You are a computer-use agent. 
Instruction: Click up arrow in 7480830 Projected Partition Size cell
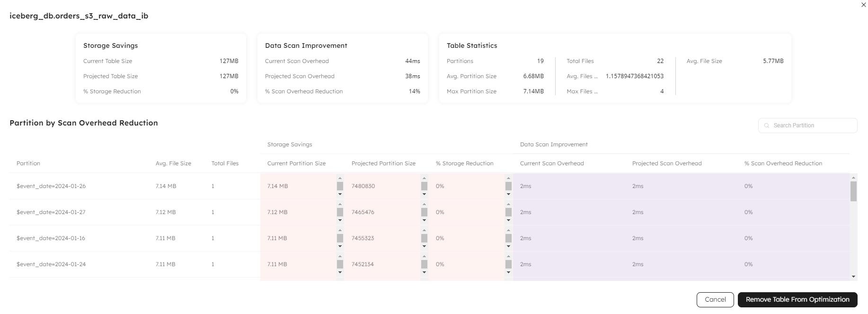pos(424,178)
